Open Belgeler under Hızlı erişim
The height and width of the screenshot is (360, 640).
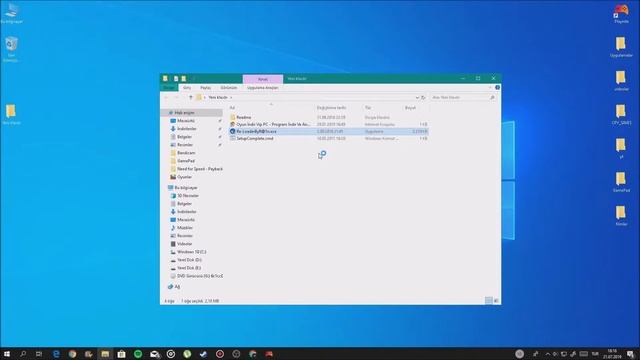pos(184,137)
